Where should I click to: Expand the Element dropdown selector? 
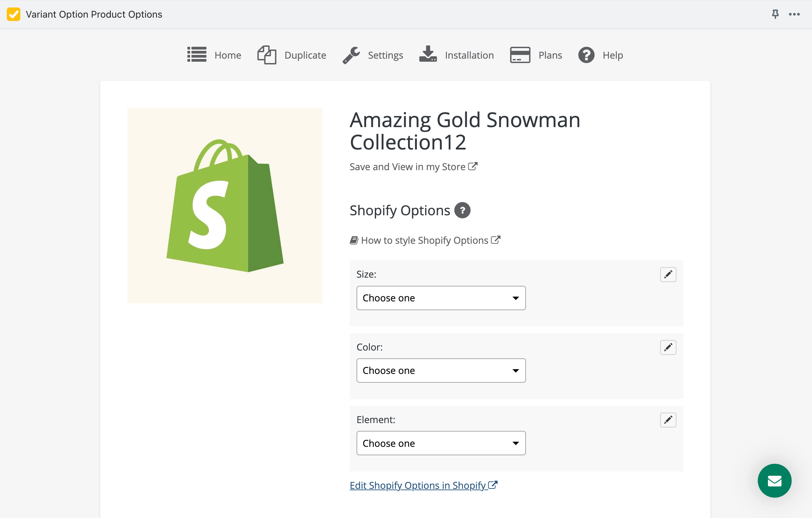point(441,443)
